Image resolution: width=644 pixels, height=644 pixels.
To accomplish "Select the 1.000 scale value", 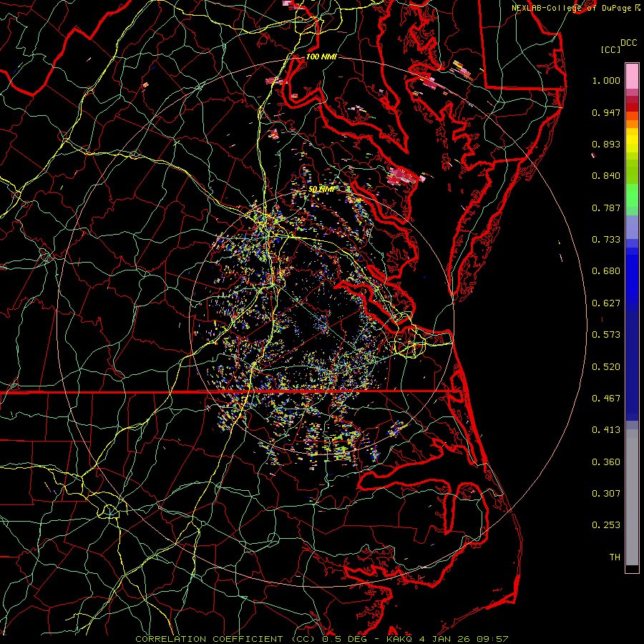I will [606, 80].
